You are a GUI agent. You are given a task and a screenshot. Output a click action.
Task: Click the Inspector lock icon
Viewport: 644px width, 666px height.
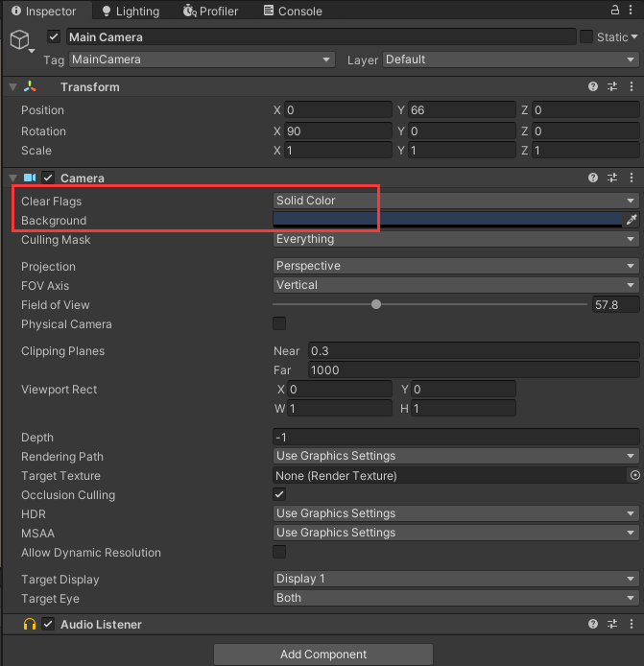pos(614,10)
